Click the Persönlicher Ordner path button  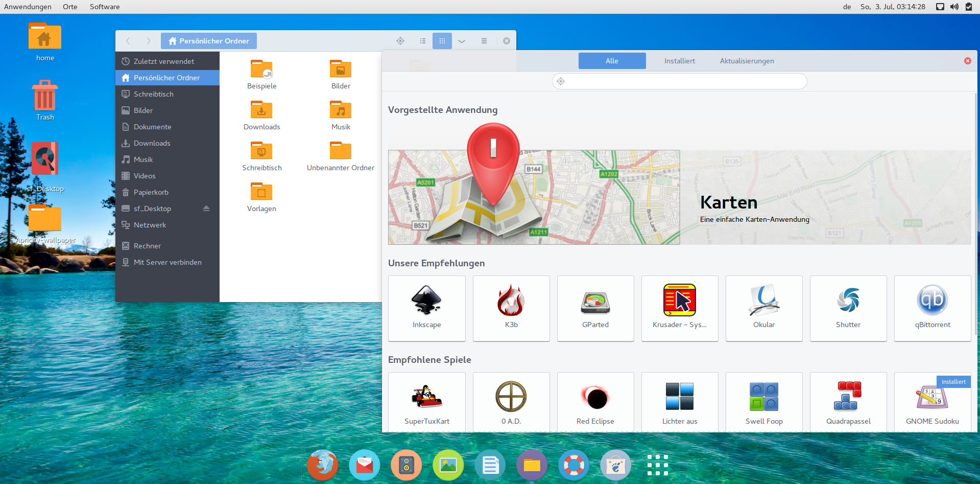coord(209,41)
